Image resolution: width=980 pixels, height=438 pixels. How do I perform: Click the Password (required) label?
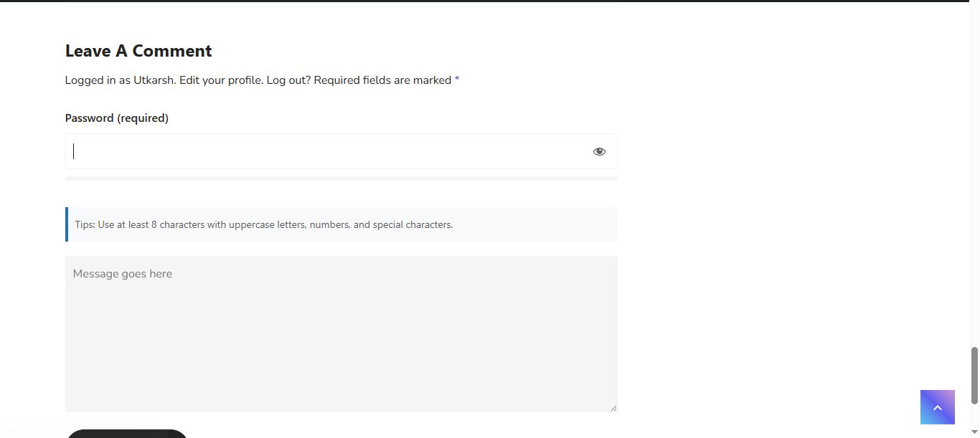click(x=117, y=118)
